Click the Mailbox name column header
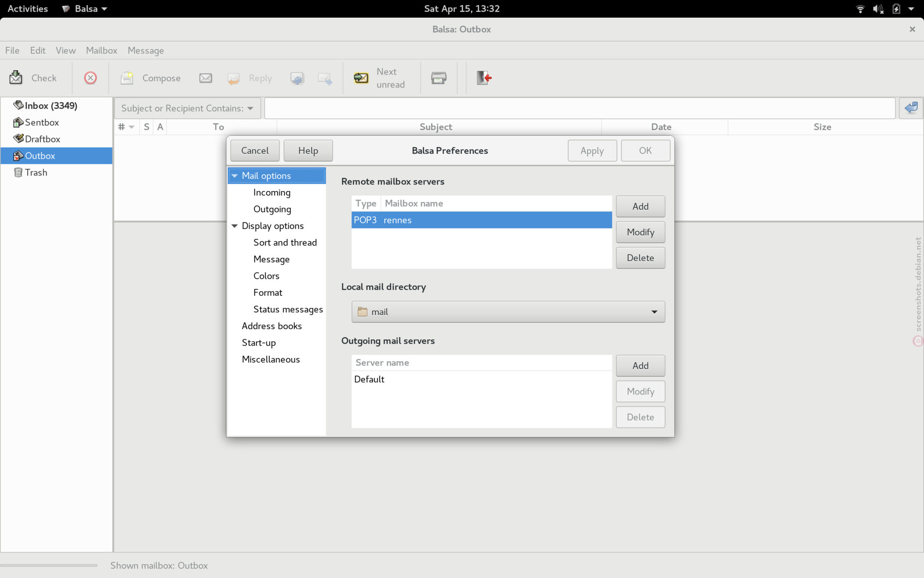The height and width of the screenshot is (578, 924). [x=496, y=203]
